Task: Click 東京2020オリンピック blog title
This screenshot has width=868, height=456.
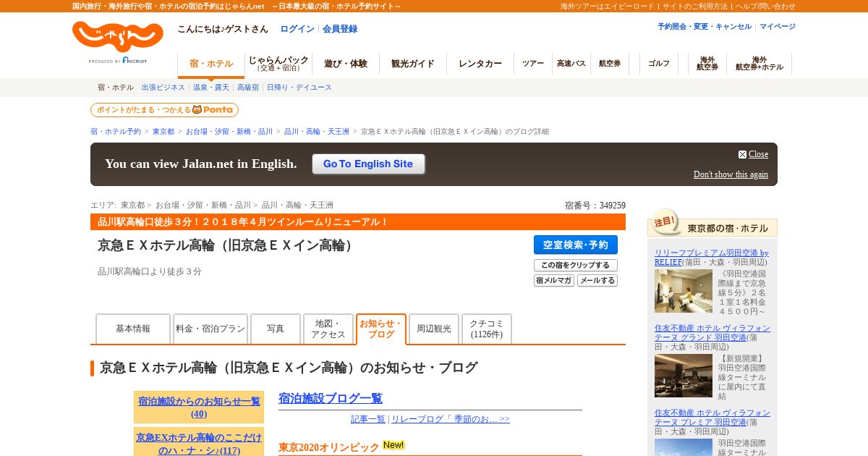Action: pyautogui.click(x=329, y=447)
